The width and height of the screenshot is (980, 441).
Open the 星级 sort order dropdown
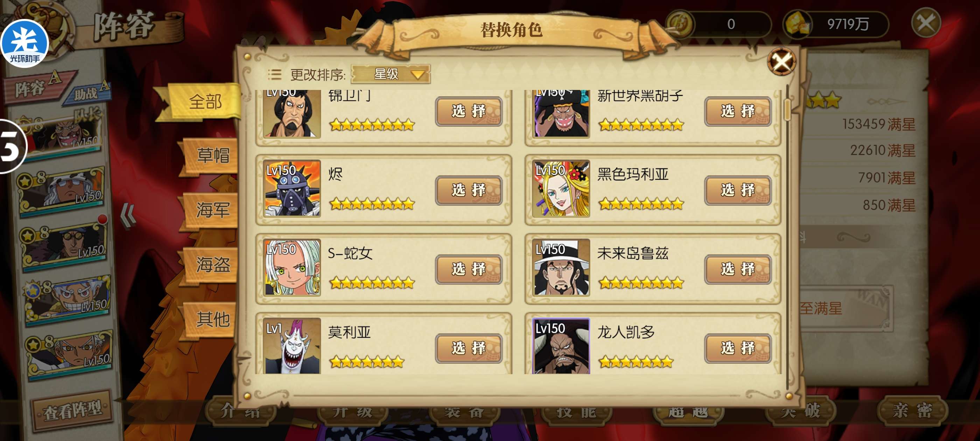click(x=391, y=74)
